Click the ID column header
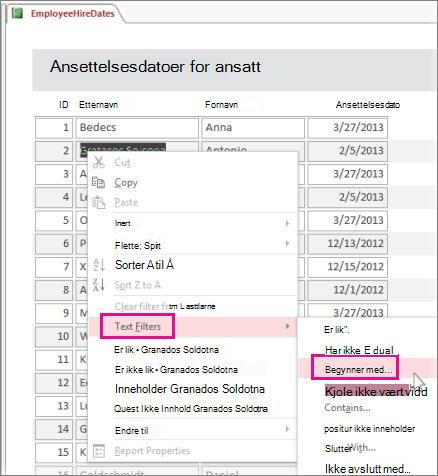 coord(63,105)
